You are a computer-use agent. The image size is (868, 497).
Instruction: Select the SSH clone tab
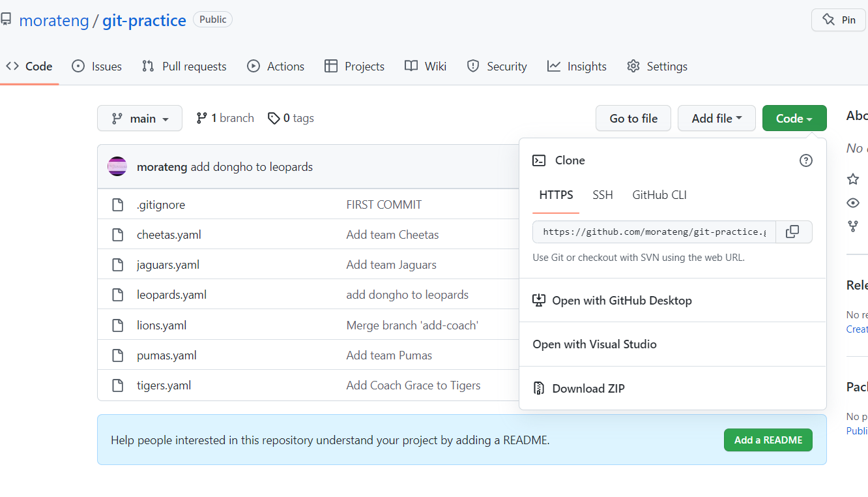point(603,195)
